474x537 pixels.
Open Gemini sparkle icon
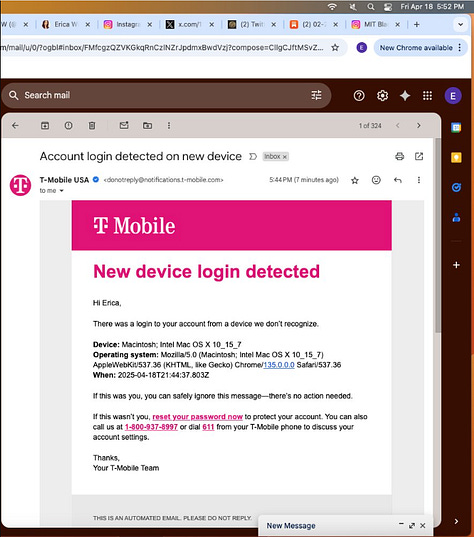[405, 96]
